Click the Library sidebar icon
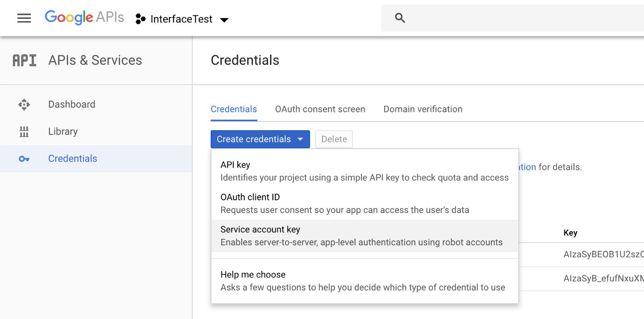This screenshot has height=319, width=644. pos(24,132)
